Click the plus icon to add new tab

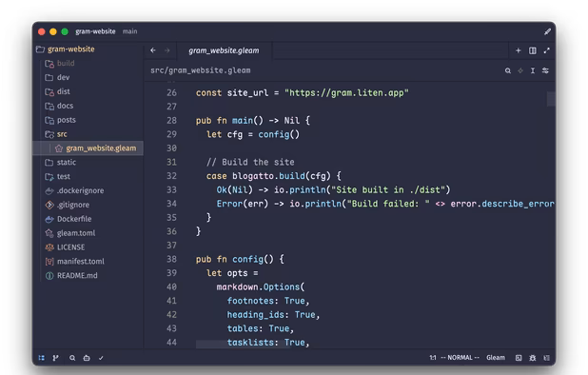(519, 50)
